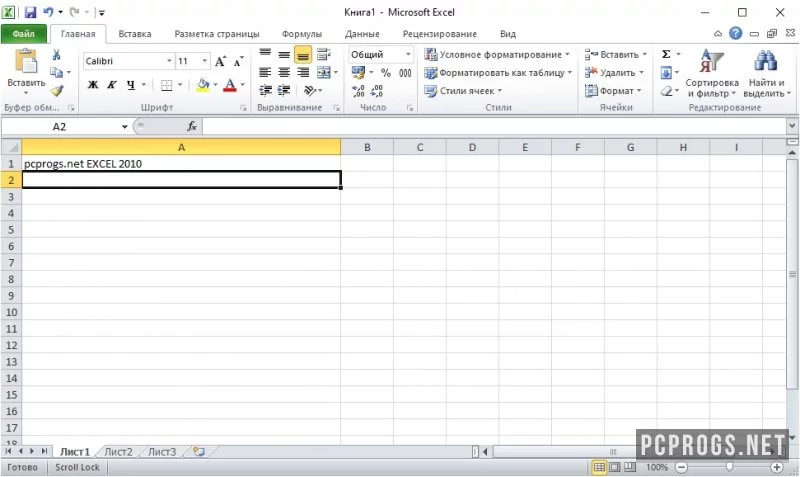Viewport: 800px width, 477px height.
Task: Switch to Разметка страницы tab
Action: click(217, 34)
